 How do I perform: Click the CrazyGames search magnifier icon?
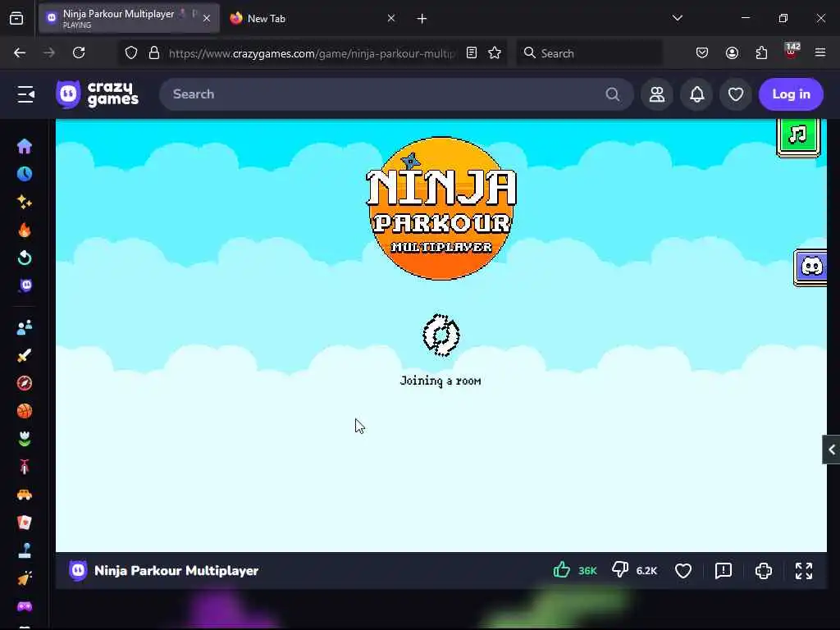click(x=612, y=94)
